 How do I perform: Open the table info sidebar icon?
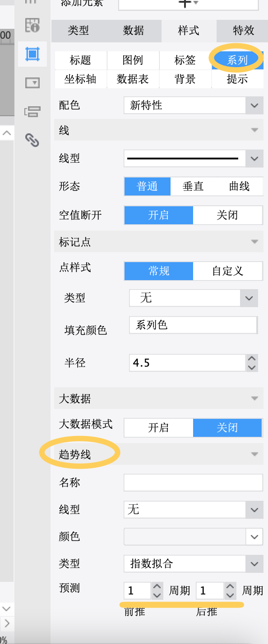pyautogui.click(x=32, y=26)
